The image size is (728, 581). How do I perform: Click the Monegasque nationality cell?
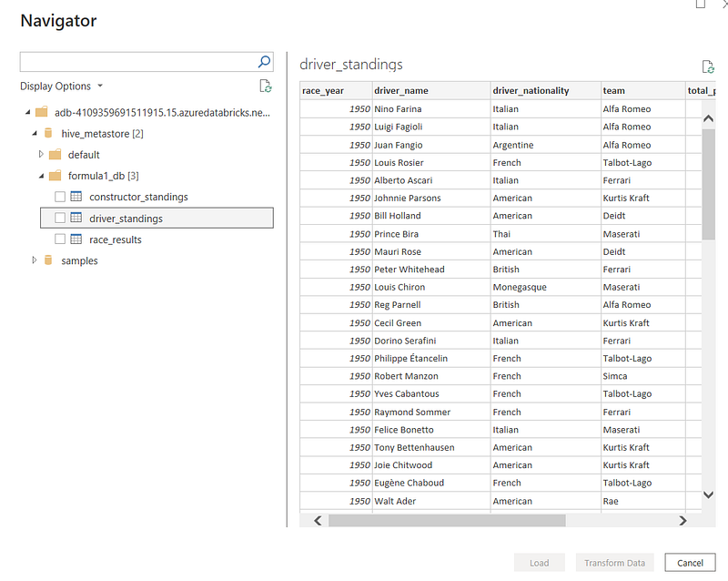(546, 287)
